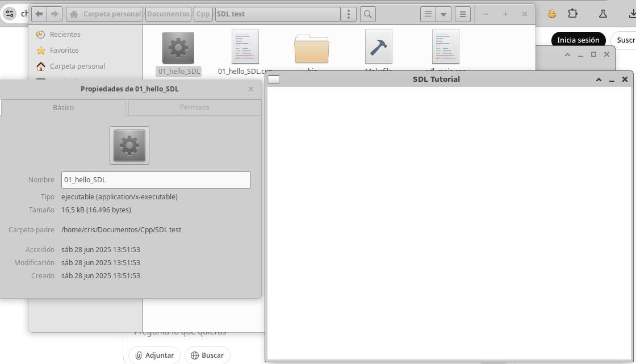Viewport: 636px width, 364px height.
Task: Switch to the Básico tab
Action: [63, 107]
